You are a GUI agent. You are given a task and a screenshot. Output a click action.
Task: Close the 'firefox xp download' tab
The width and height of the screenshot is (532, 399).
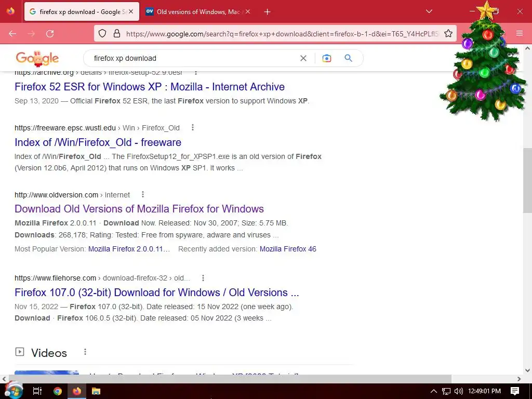click(131, 11)
